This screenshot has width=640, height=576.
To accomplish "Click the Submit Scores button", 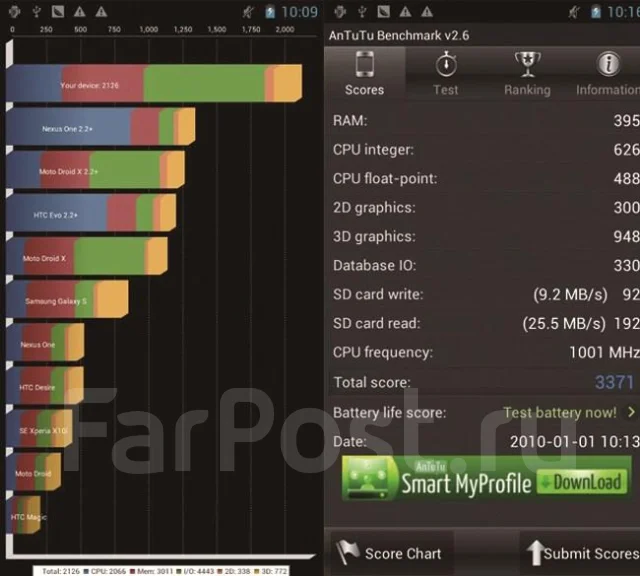I will pos(582,553).
